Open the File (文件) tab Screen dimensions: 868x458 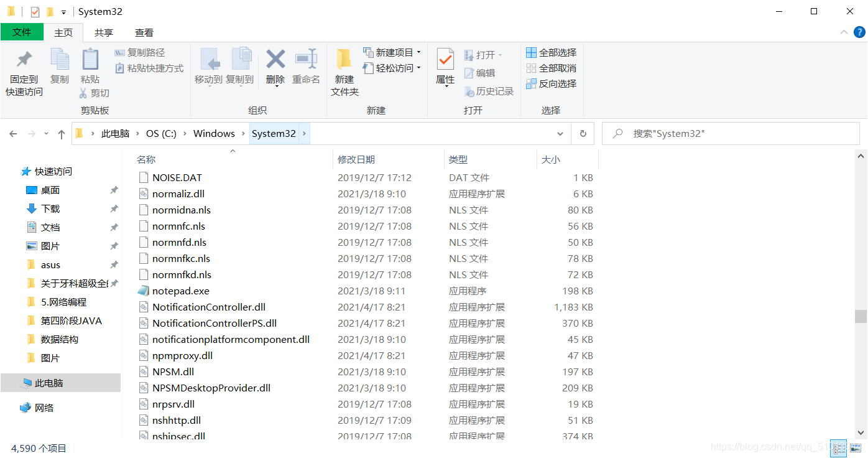(x=22, y=32)
